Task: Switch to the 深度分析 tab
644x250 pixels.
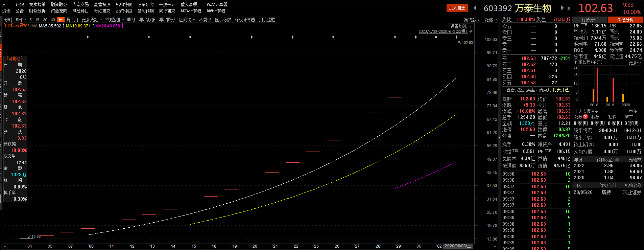Action: (625, 20)
